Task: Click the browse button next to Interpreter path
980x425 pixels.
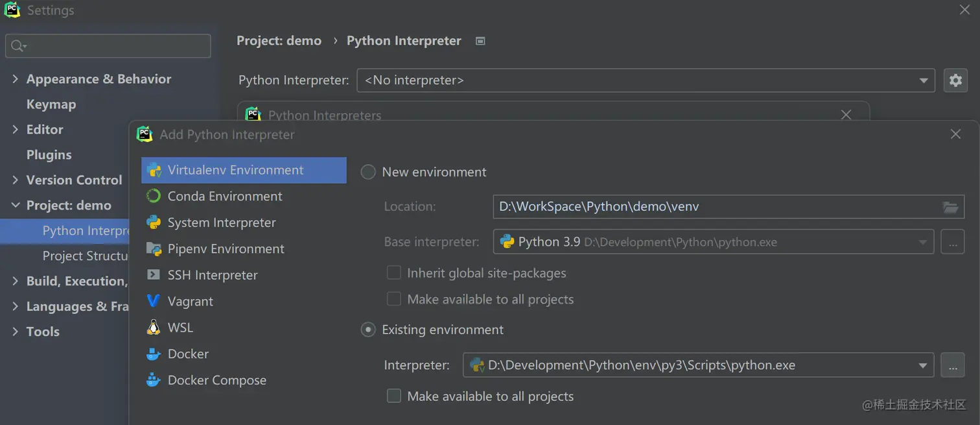Action: coord(952,365)
